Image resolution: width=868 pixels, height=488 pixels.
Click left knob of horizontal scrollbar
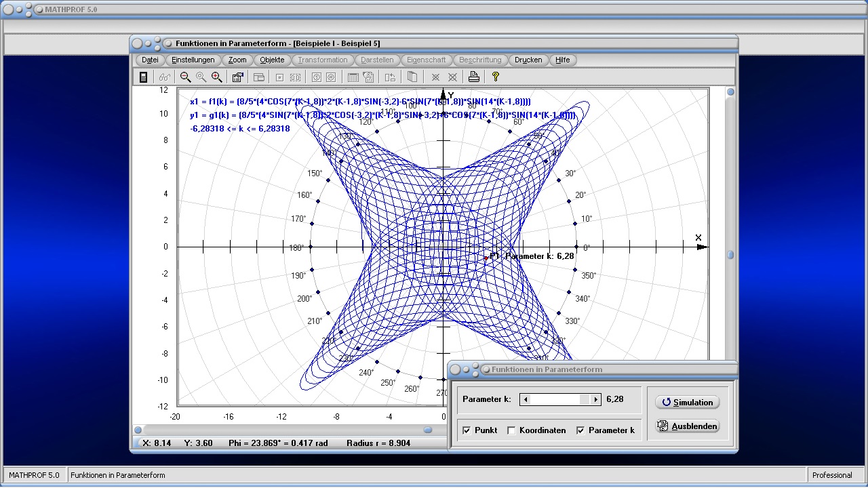tap(138, 430)
